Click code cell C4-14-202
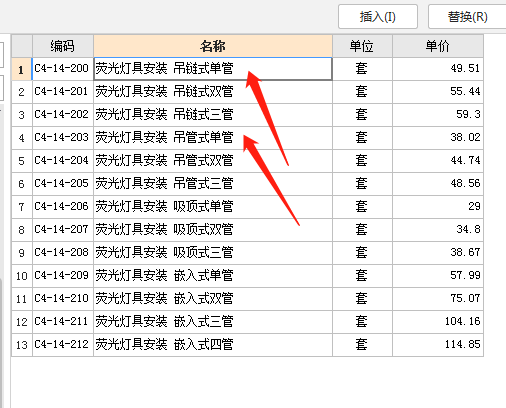Screen dimensions: 506x408 coord(63,115)
